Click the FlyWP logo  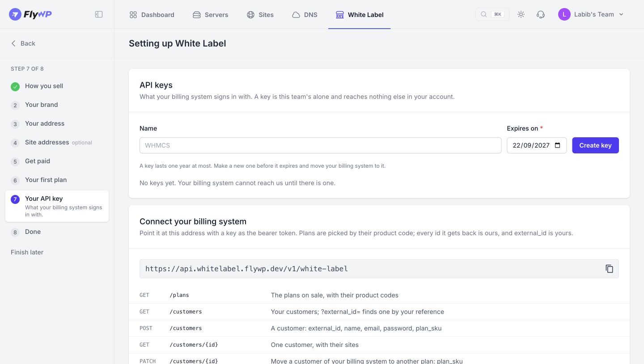[x=30, y=14]
